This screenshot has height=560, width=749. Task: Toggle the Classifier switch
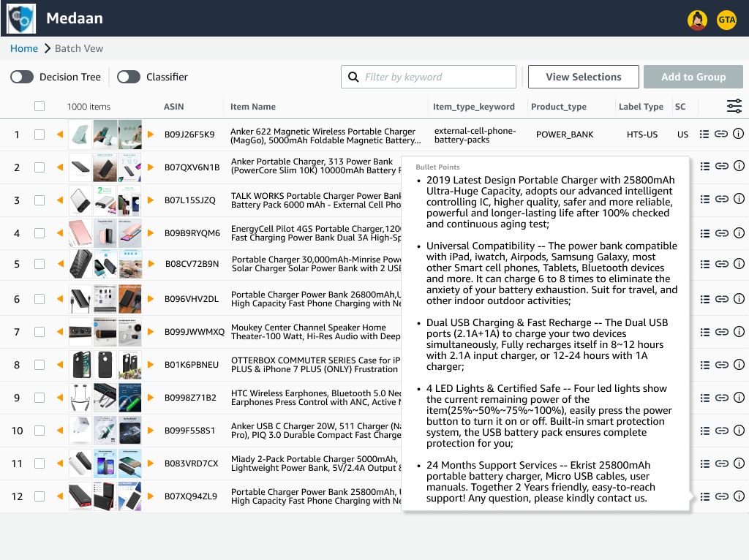tap(129, 77)
